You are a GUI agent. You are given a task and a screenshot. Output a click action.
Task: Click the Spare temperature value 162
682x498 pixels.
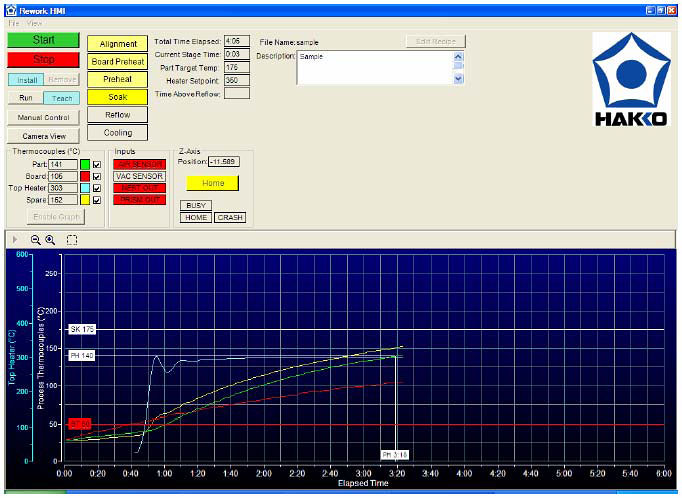(x=63, y=200)
